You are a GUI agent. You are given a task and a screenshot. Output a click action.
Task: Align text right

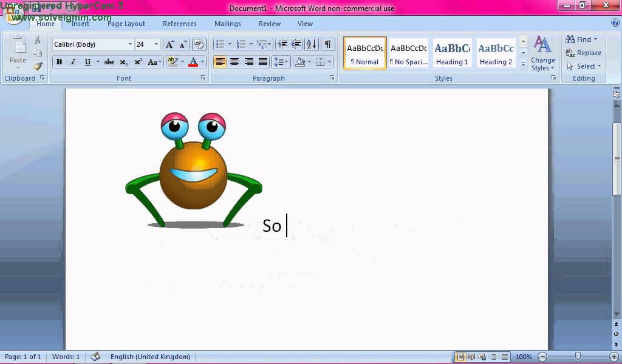click(x=248, y=62)
